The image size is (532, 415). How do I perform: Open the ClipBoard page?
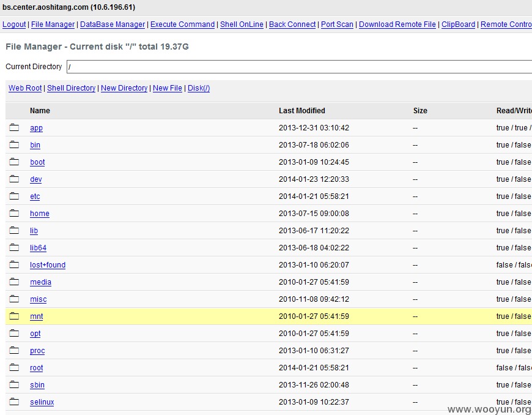[x=458, y=24]
